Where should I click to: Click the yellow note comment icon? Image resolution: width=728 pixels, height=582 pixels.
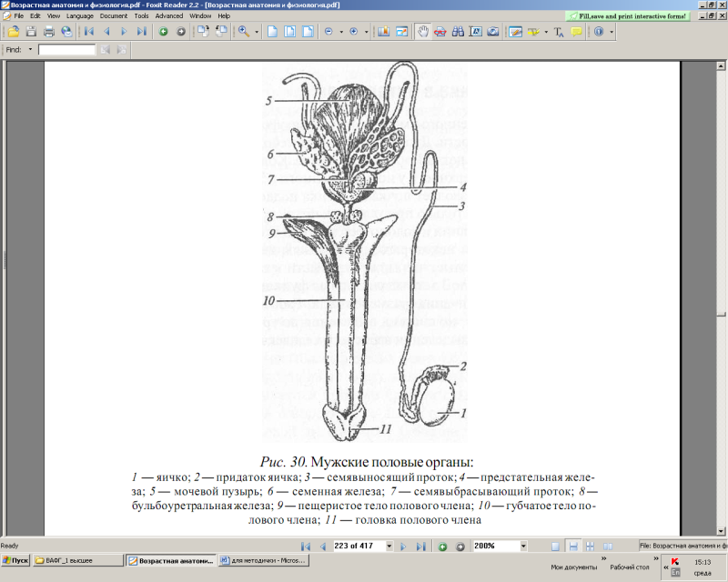pos(576,31)
